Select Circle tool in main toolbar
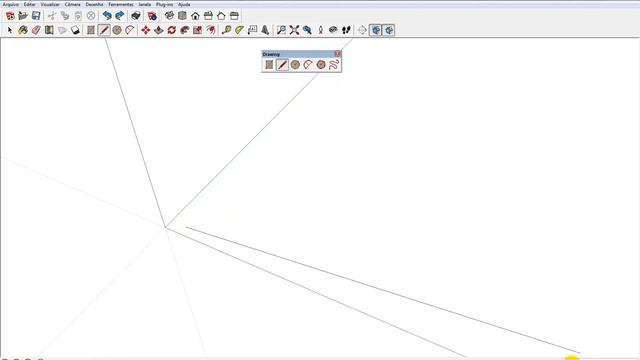This screenshot has height=360, width=640. tap(117, 30)
